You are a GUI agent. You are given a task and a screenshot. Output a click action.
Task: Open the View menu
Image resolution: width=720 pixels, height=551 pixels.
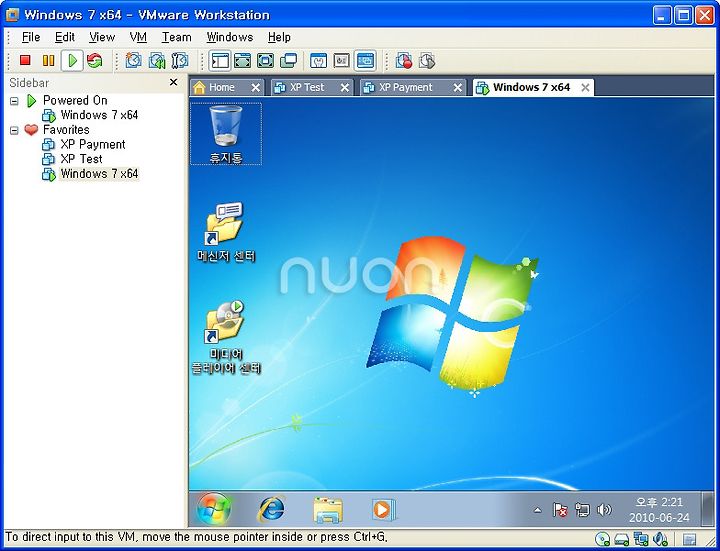(x=102, y=37)
